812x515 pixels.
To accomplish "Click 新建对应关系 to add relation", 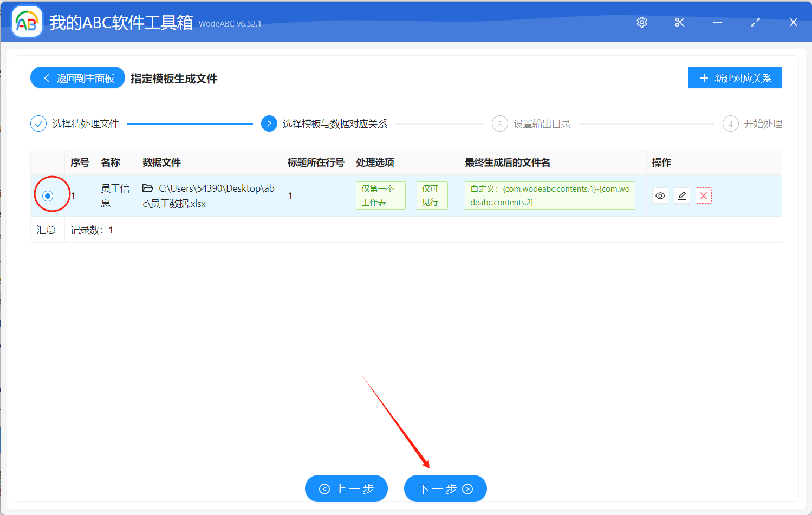I will coord(735,77).
